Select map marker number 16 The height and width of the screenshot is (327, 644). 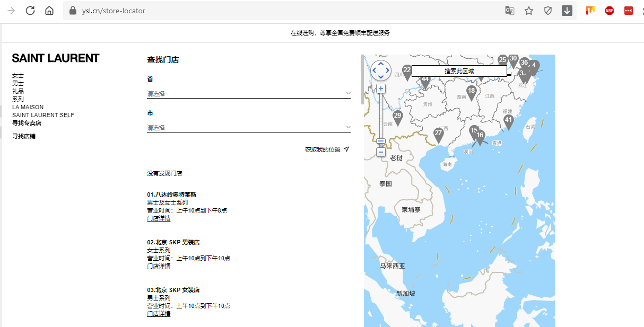(480, 137)
